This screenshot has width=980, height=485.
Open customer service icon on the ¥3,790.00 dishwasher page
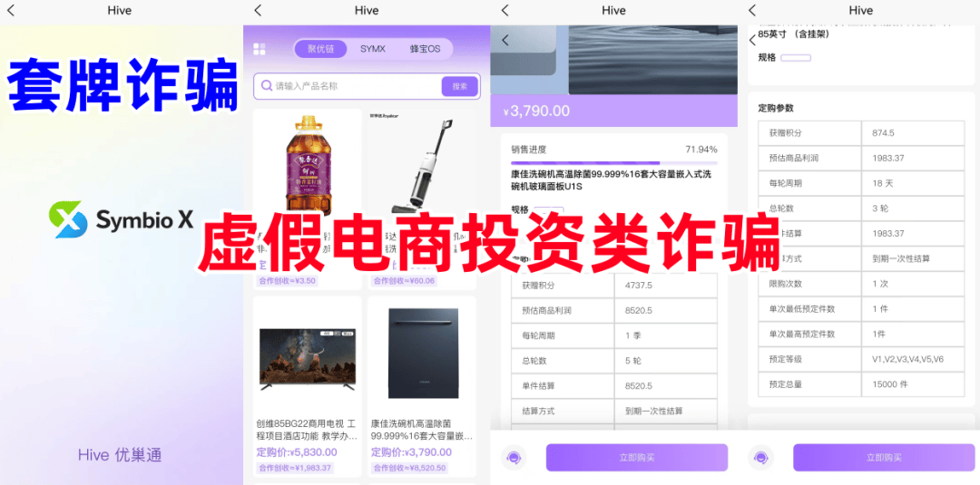(x=513, y=458)
